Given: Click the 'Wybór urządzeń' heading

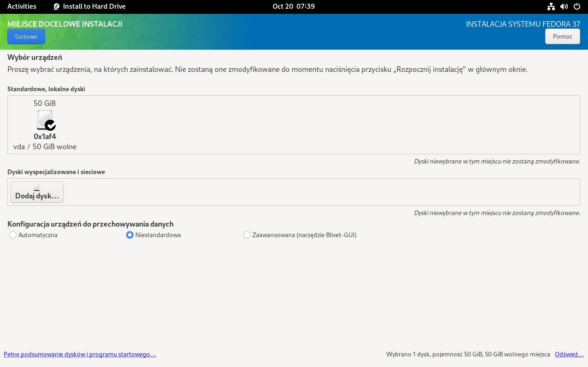Looking at the screenshot, I should [x=35, y=58].
